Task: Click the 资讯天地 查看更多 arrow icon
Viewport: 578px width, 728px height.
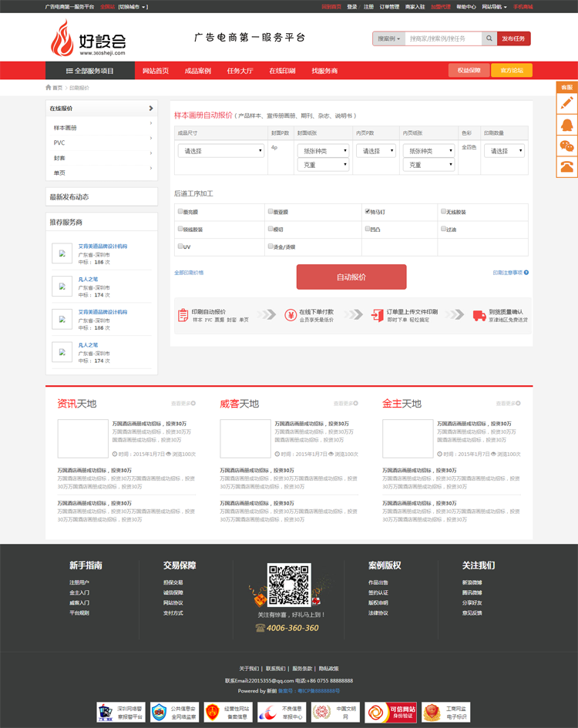Action: click(193, 404)
